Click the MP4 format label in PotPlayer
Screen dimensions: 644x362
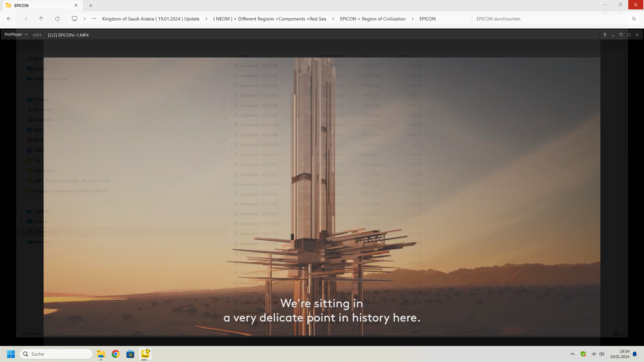[x=37, y=35]
